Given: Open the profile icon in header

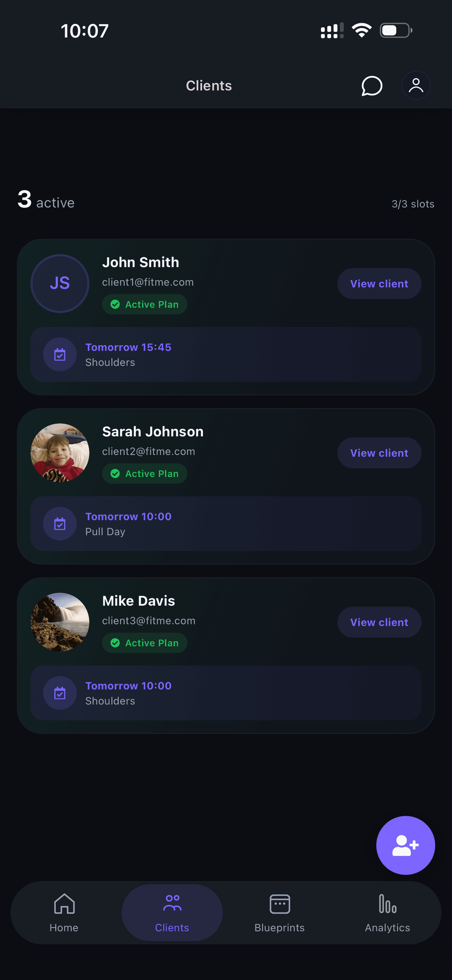Looking at the screenshot, I should [416, 86].
